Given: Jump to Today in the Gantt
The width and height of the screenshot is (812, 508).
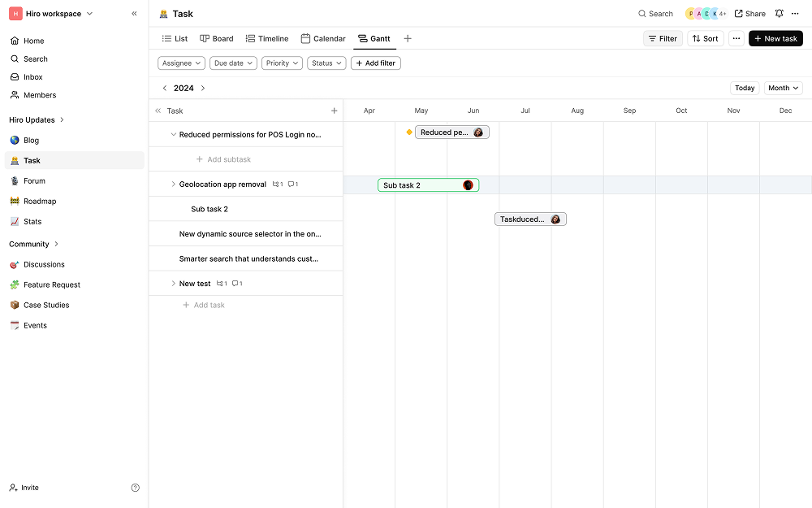Looking at the screenshot, I should point(744,88).
